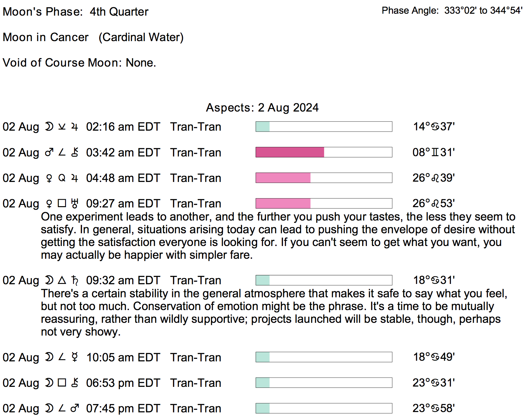Select the Mars glyph in the 07:45 pm row
527x420 pixels.
click(x=75, y=408)
